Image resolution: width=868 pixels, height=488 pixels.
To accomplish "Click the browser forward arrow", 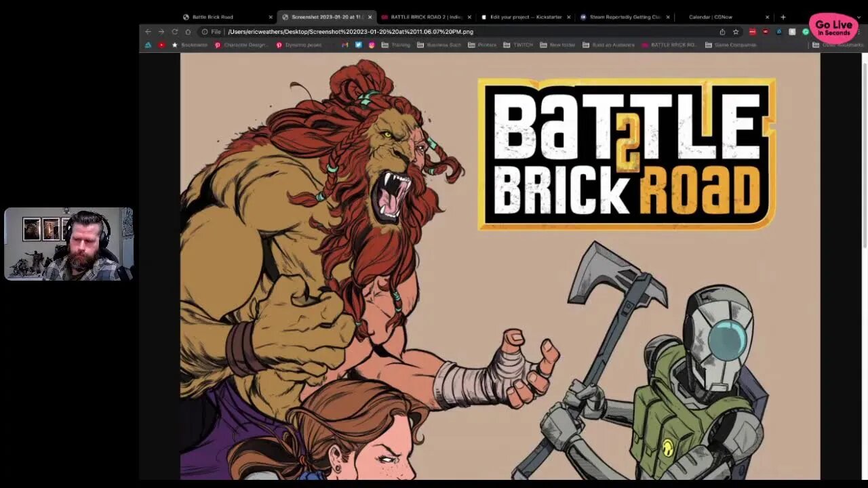I will (x=161, y=32).
